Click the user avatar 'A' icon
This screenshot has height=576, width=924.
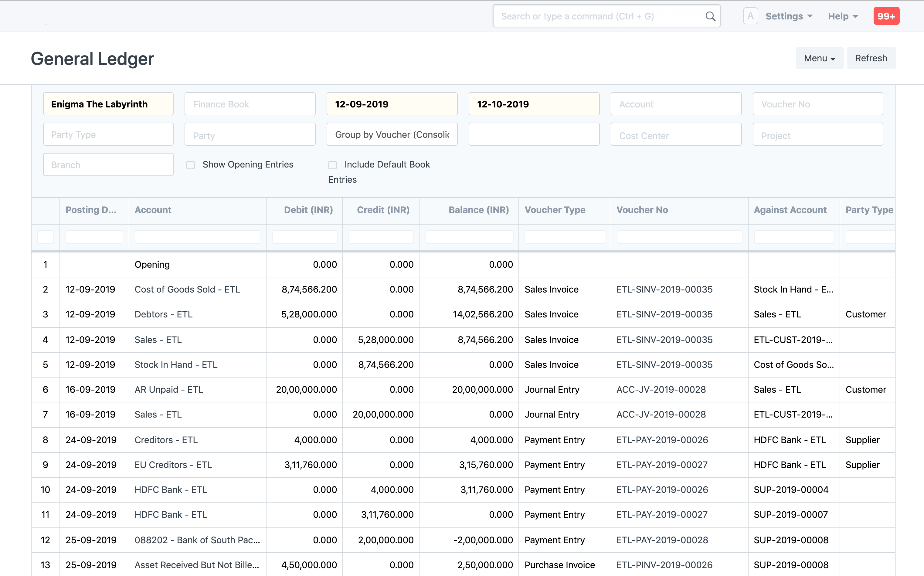(x=750, y=16)
